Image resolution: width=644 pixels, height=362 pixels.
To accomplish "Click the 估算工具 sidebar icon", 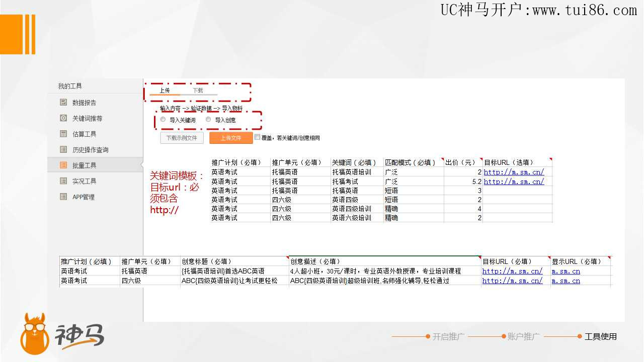I will (x=63, y=134).
